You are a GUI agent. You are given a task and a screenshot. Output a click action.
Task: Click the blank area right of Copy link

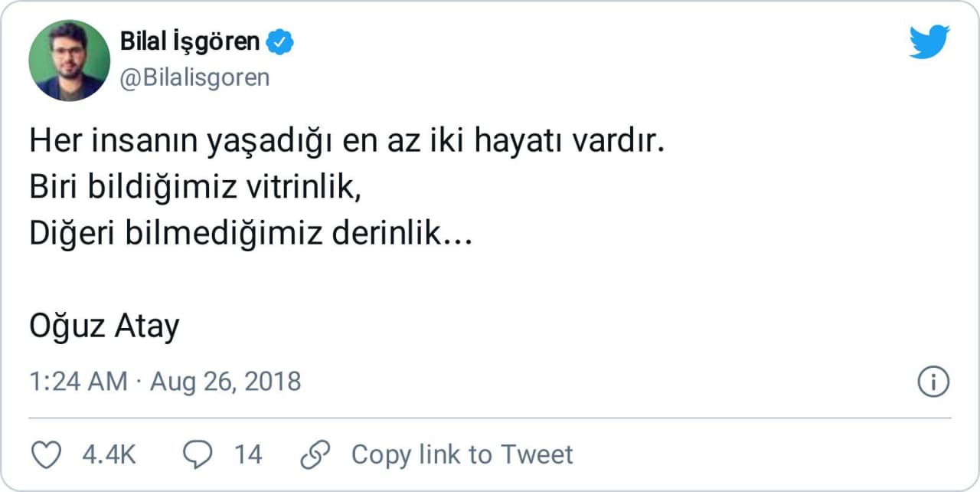click(766, 454)
